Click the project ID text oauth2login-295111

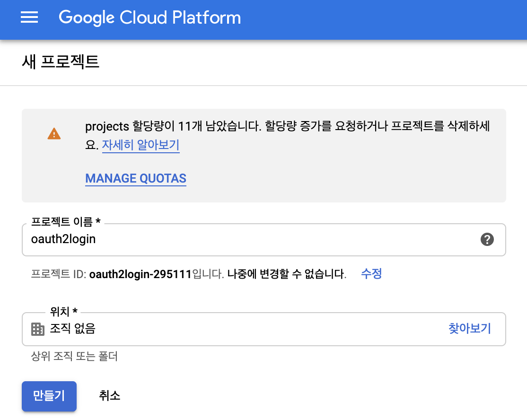pos(140,274)
